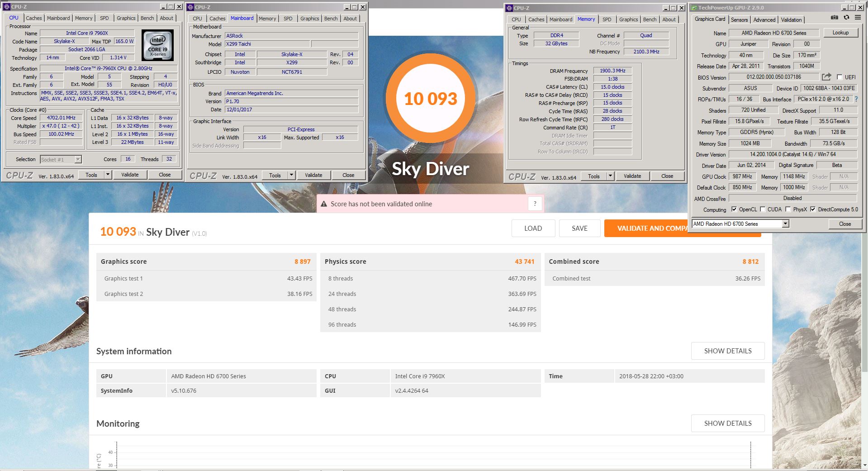This screenshot has height=471, width=868.
Task: Switch to the Sensors tab in GPU-Z
Action: point(739,20)
